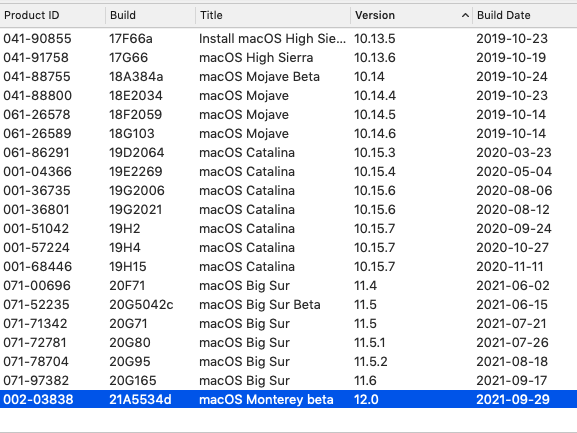
Task: Select product ID 071-00696
Action: tap(37, 286)
